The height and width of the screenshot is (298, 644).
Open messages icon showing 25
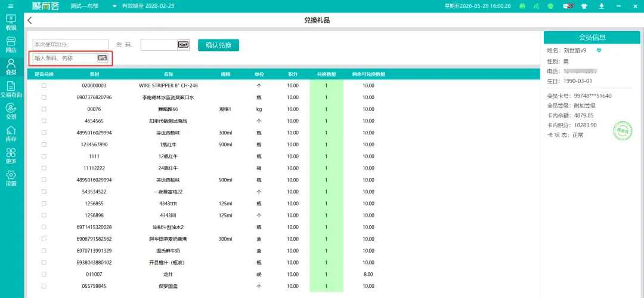tap(568, 6)
